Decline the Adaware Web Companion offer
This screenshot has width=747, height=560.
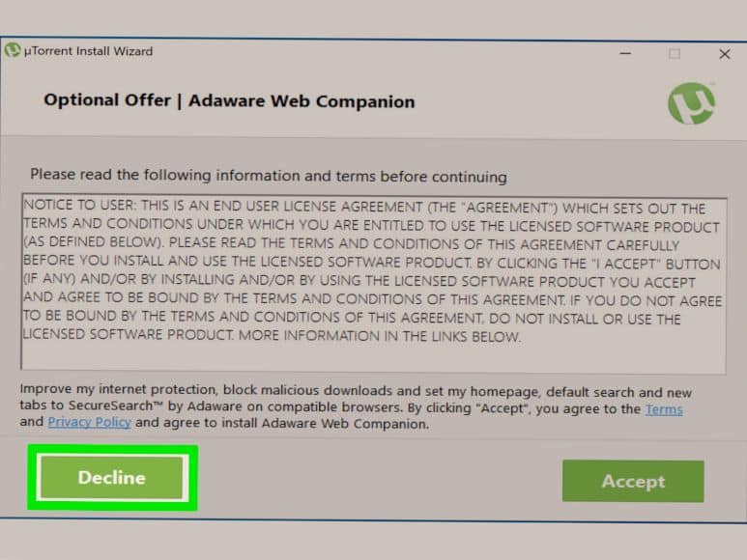(x=112, y=477)
